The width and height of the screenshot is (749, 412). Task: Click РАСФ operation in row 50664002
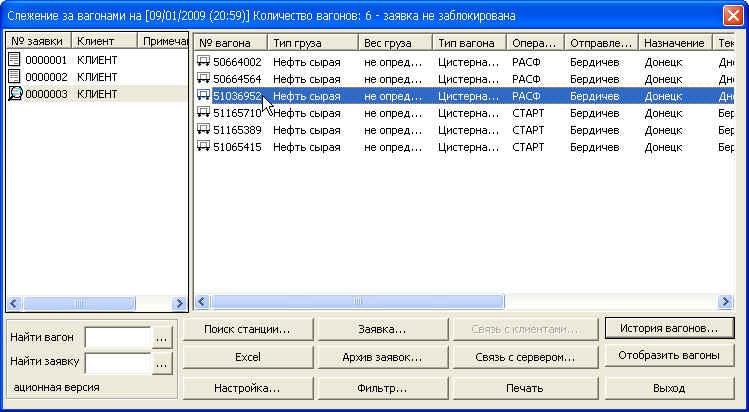[526, 62]
